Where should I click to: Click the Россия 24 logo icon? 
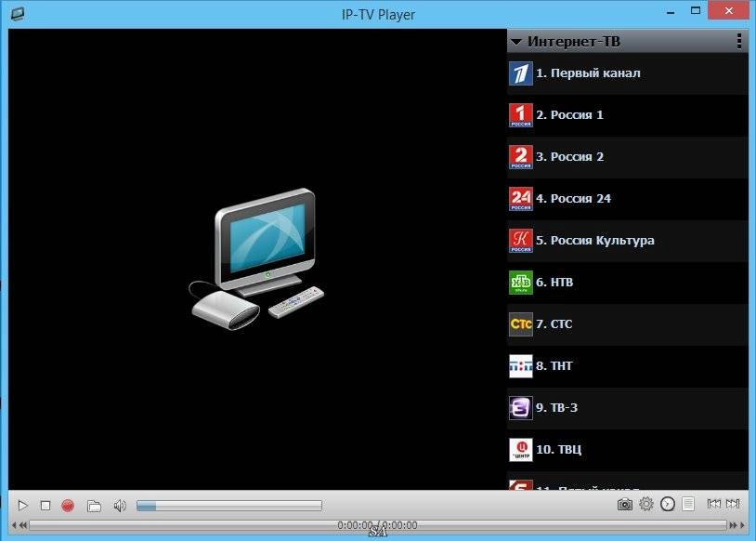click(x=521, y=199)
